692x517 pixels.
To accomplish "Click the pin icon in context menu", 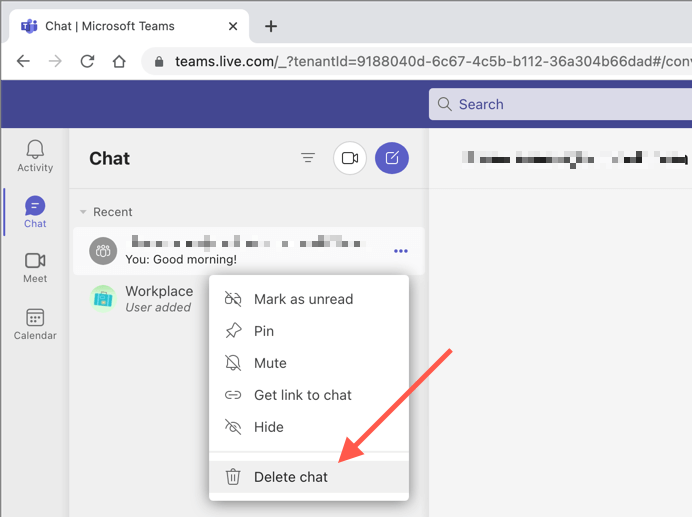I will pos(233,331).
